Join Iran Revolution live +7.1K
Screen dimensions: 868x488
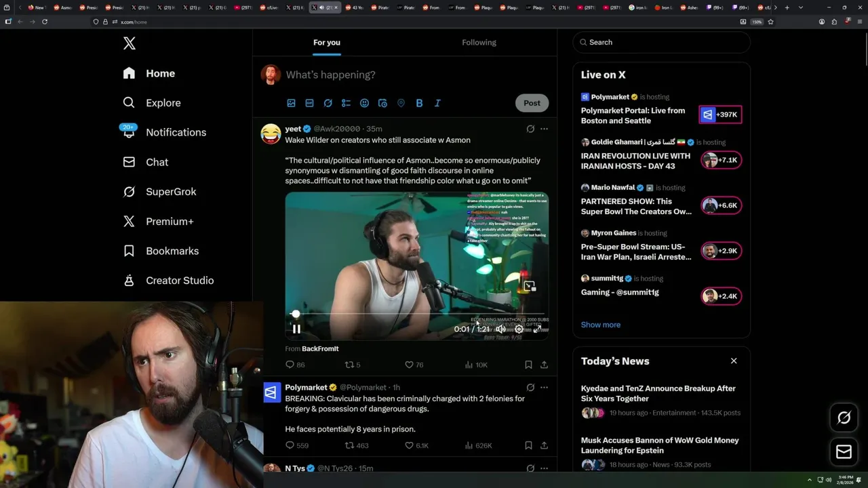tap(722, 160)
